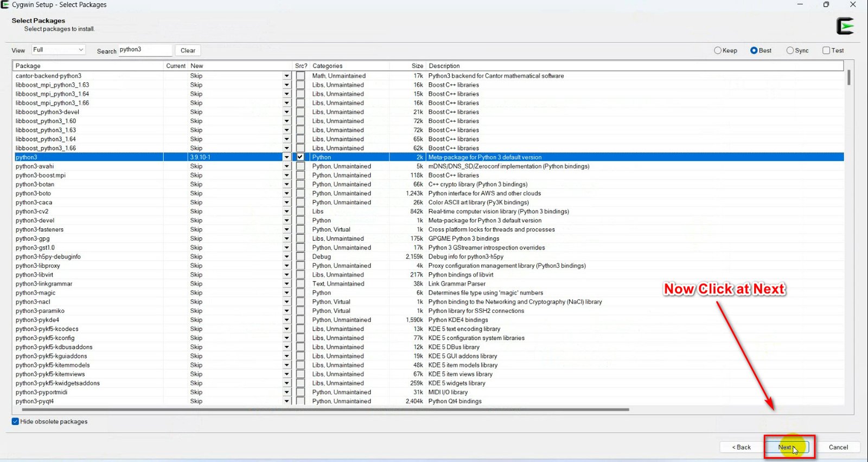This screenshot has width=868, height=462.
Task: Select the python3-pykf5-kguiaddons package row
Action: [428, 356]
